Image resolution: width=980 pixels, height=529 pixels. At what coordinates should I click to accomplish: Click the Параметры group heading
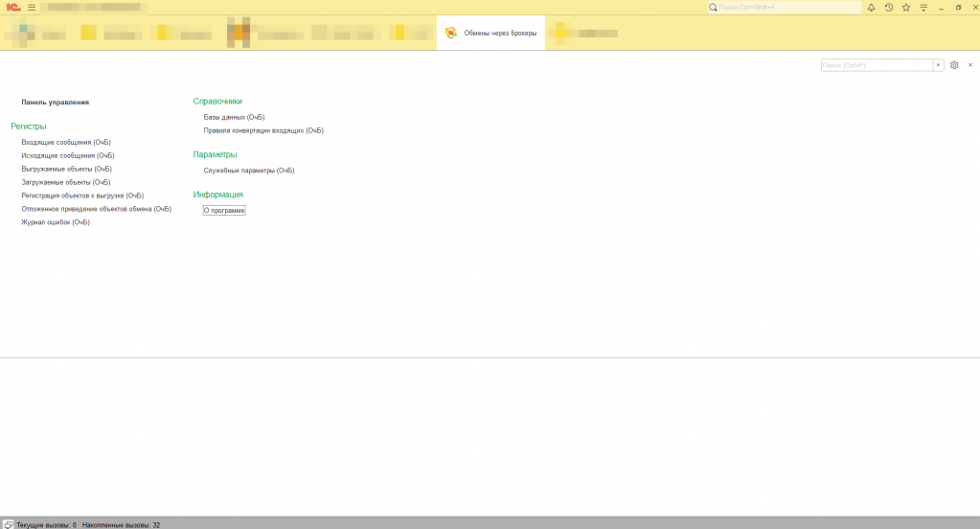coord(215,154)
